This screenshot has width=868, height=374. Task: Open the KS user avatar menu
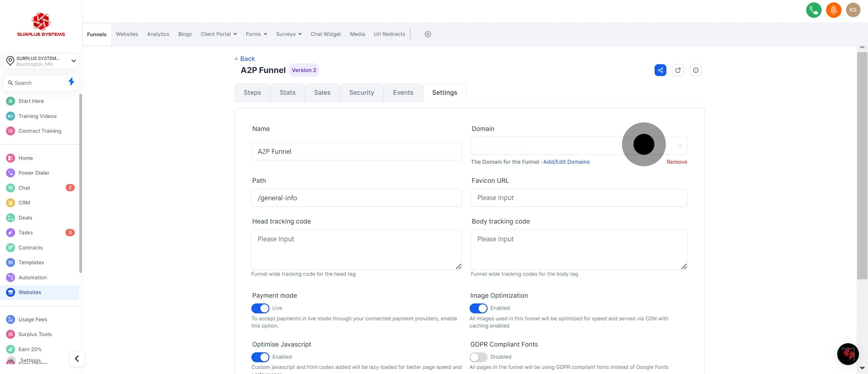click(853, 10)
